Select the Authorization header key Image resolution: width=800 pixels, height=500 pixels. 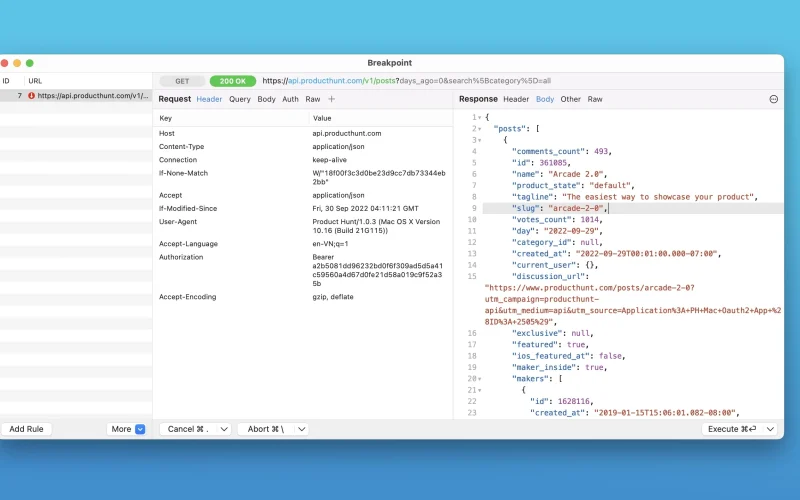(181, 257)
